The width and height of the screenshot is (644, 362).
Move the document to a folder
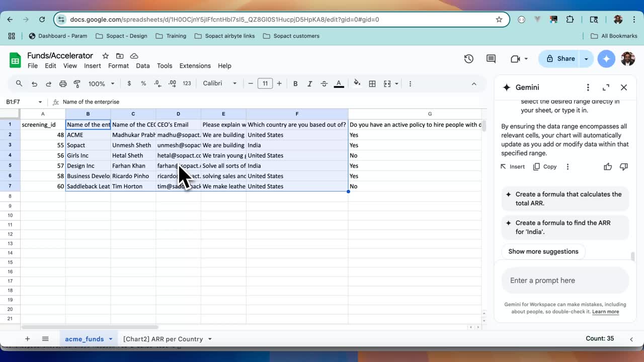point(120,56)
